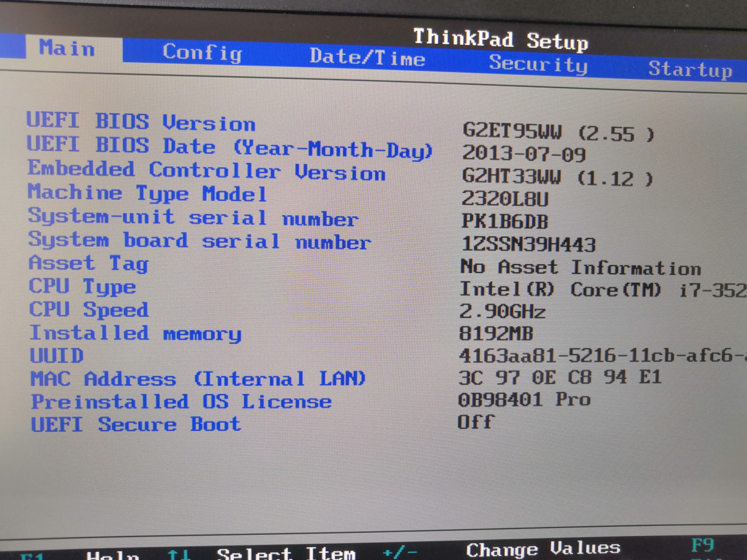The height and width of the screenshot is (560, 747).
Task: Select the System board serial number label
Action: 200,241
